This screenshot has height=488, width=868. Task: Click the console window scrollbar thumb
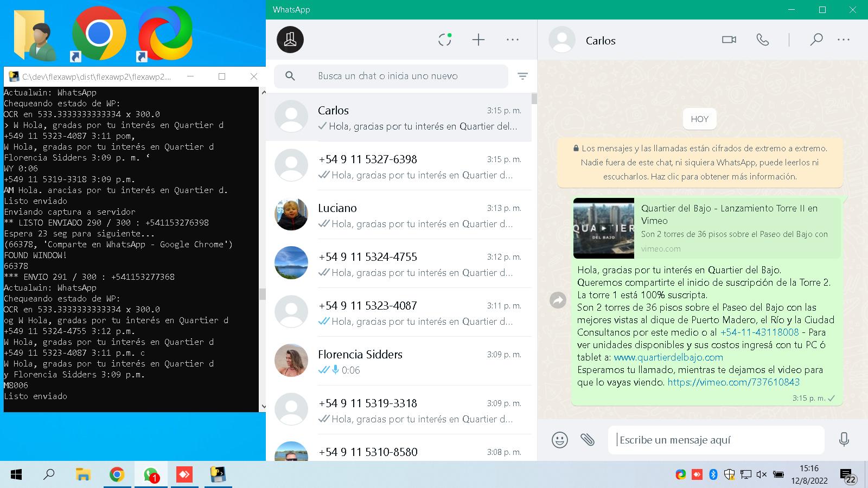[263, 294]
